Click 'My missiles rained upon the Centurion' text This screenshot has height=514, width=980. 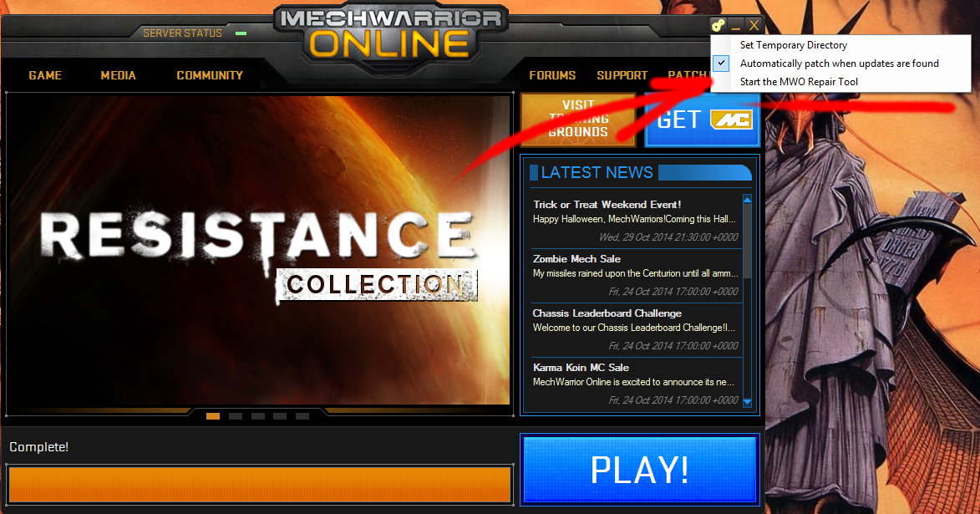pos(636,273)
